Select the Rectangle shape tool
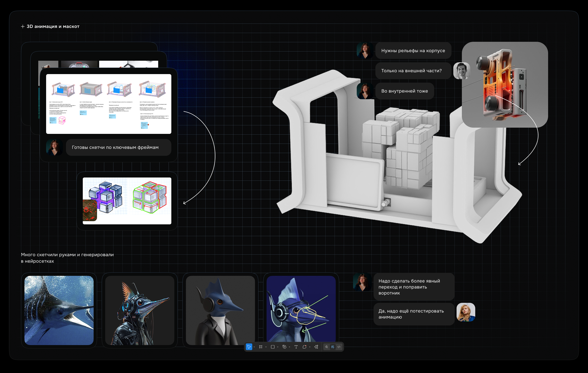 click(x=273, y=347)
